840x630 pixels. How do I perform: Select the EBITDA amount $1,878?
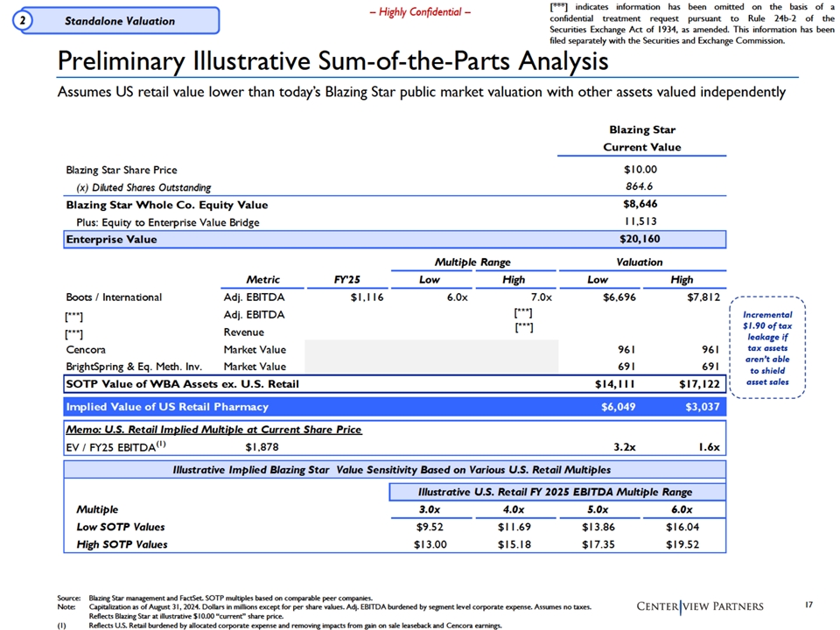262,447
